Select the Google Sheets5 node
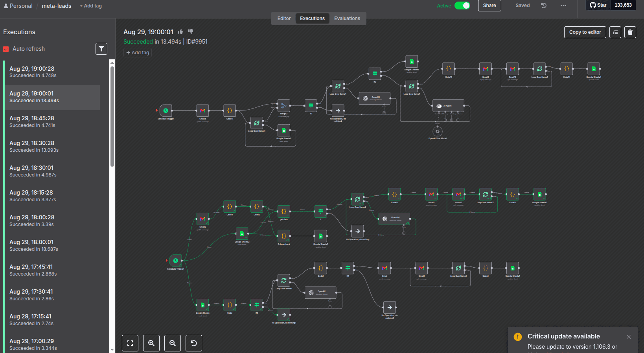 pyautogui.click(x=412, y=61)
